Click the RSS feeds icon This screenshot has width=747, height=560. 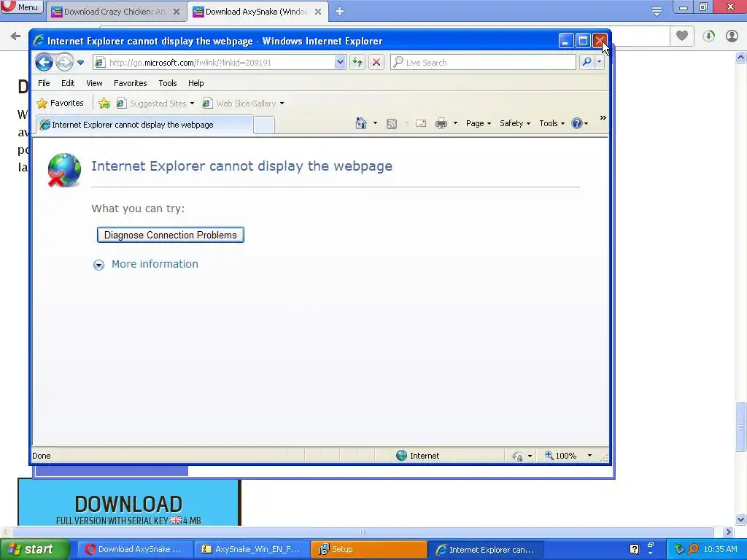392,124
